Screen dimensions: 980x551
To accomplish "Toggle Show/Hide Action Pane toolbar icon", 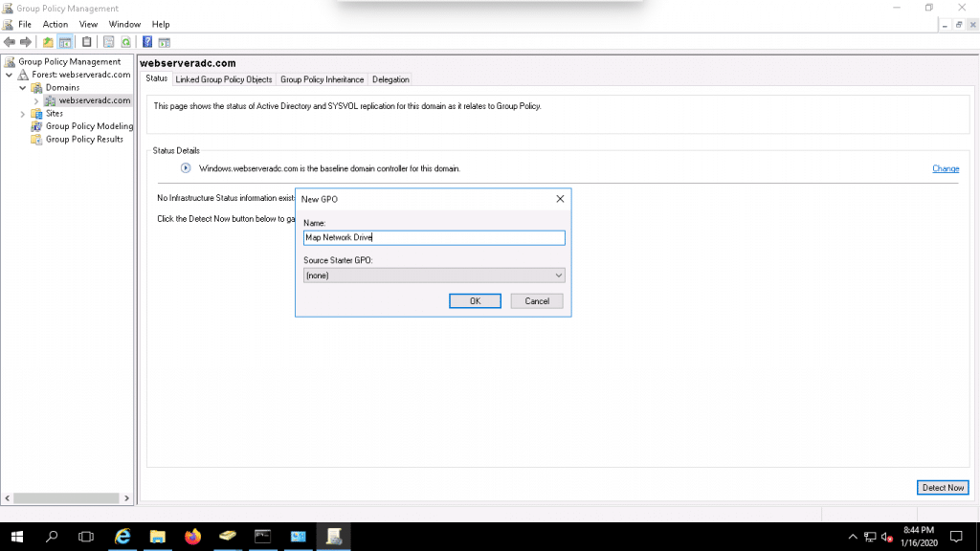I will (165, 42).
